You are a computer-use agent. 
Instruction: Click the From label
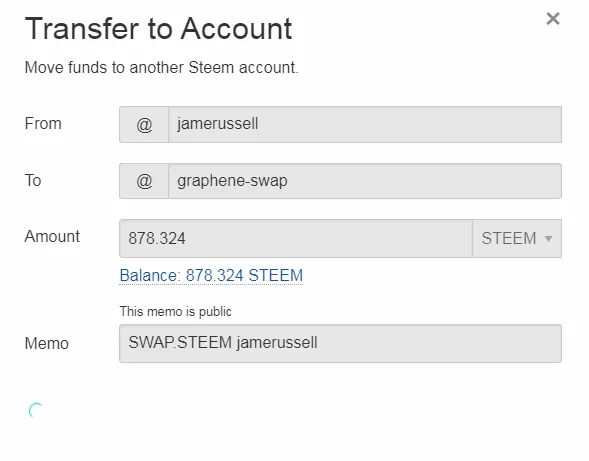coord(43,124)
